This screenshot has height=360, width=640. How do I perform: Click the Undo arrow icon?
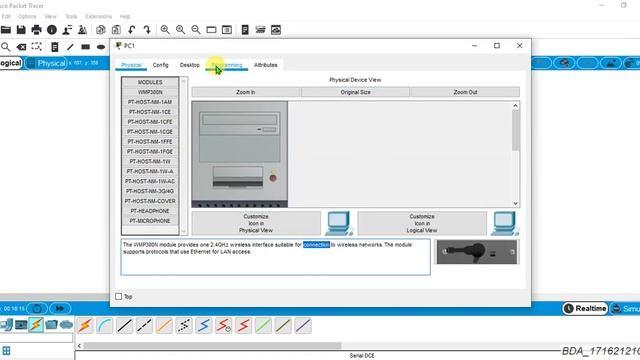[131, 30]
